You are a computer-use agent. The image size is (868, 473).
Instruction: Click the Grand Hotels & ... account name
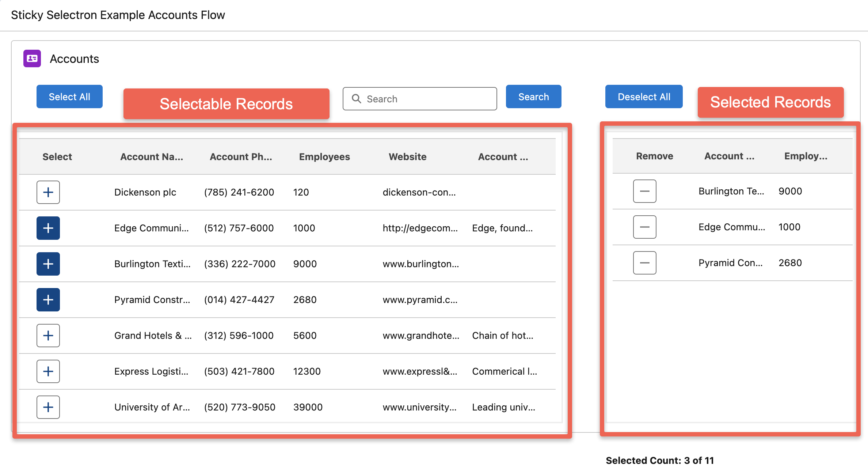click(x=153, y=336)
